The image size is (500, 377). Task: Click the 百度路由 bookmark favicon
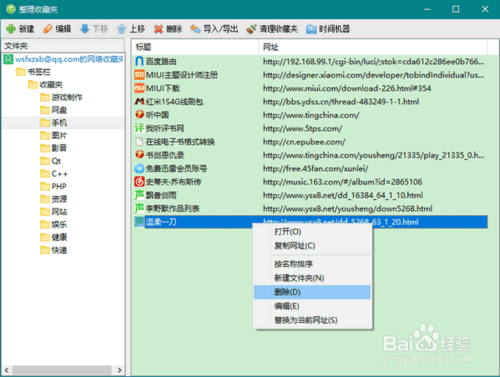[139, 61]
